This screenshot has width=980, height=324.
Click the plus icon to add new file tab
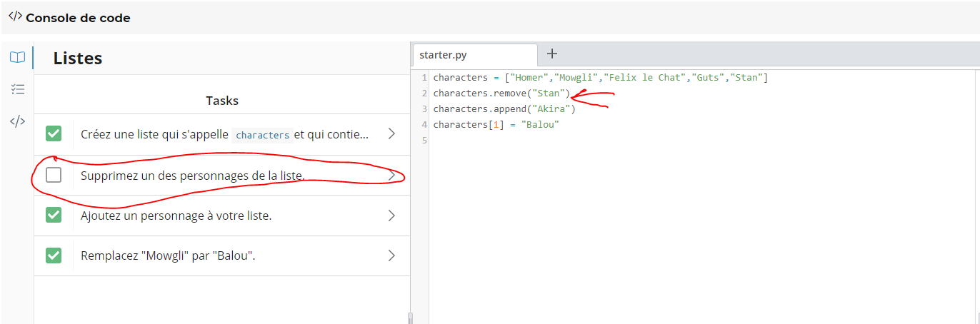[551, 54]
